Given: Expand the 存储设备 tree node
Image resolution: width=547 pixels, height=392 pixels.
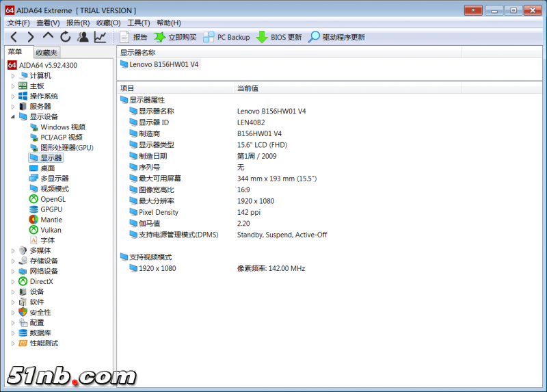Looking at the screenshot, I should [x=13, y=261].
